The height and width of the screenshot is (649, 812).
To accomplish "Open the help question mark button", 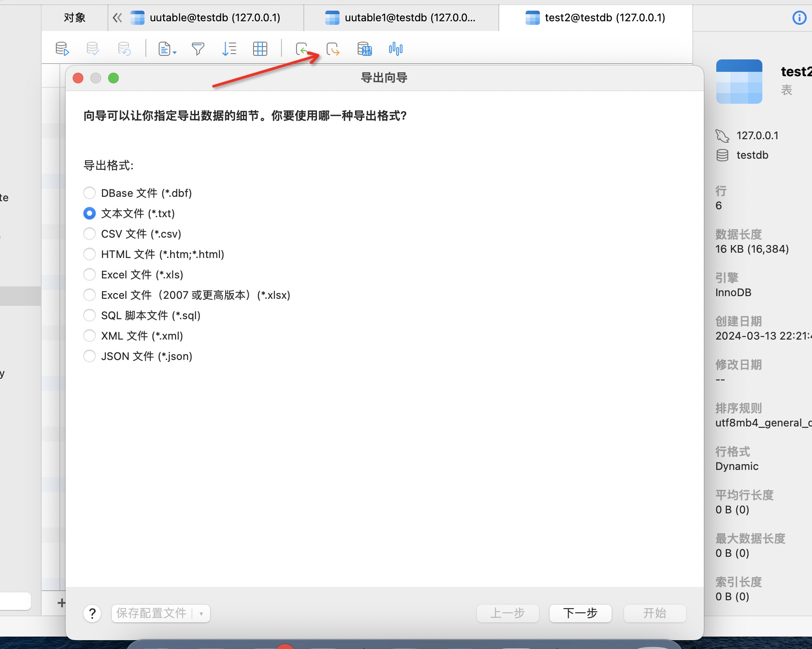I will point(92,614).
